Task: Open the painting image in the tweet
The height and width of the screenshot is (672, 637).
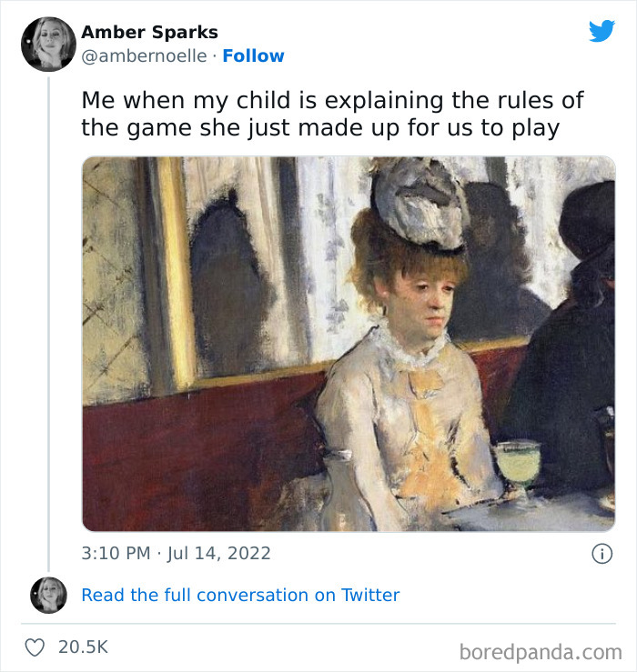Action: click(348, 344)
